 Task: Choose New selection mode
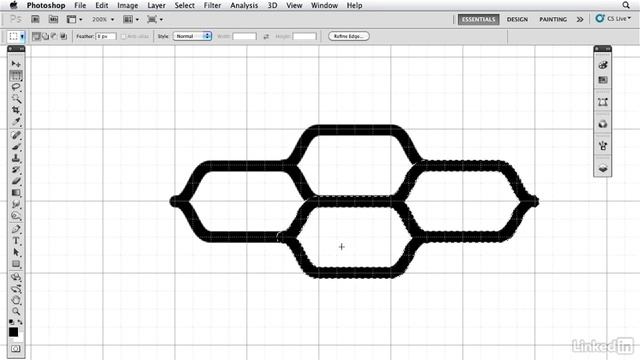(x=36, y=36)
